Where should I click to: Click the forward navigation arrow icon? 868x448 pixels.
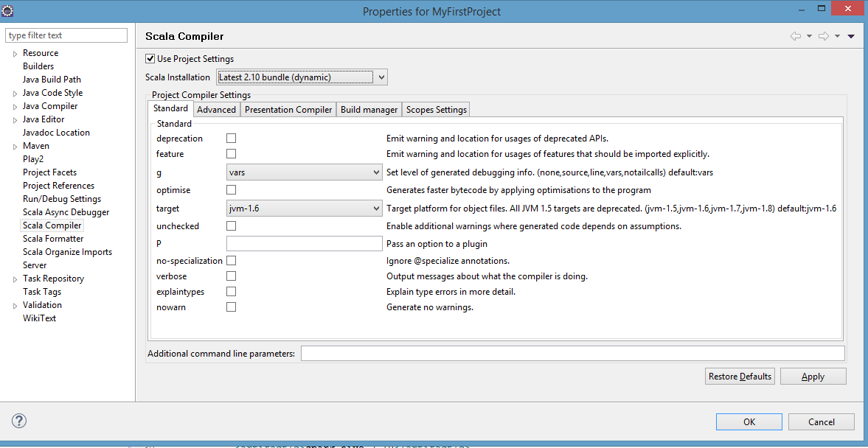824,36
